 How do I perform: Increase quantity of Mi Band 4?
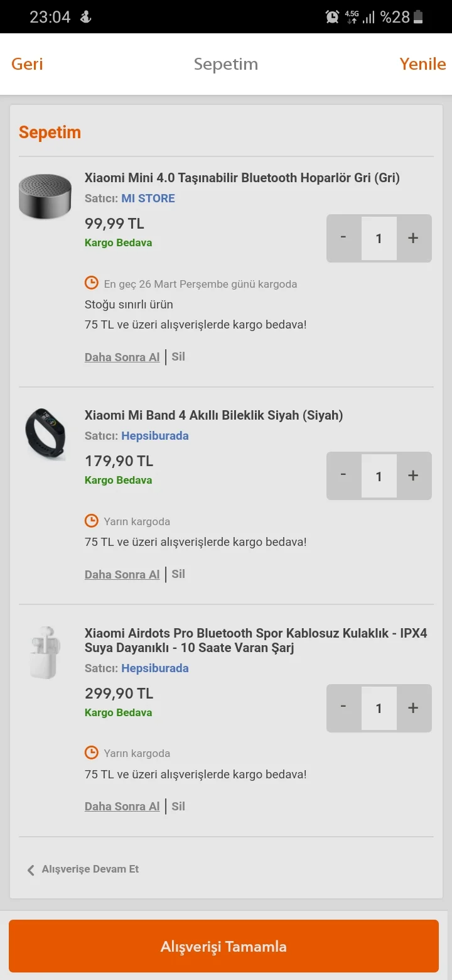[412, 476]
